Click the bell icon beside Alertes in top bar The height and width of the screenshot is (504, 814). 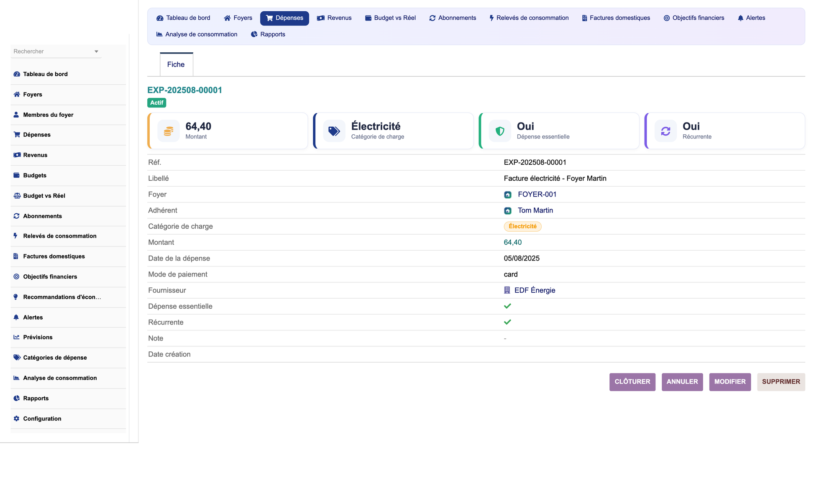pyautogui.click(x=740, y=18)
